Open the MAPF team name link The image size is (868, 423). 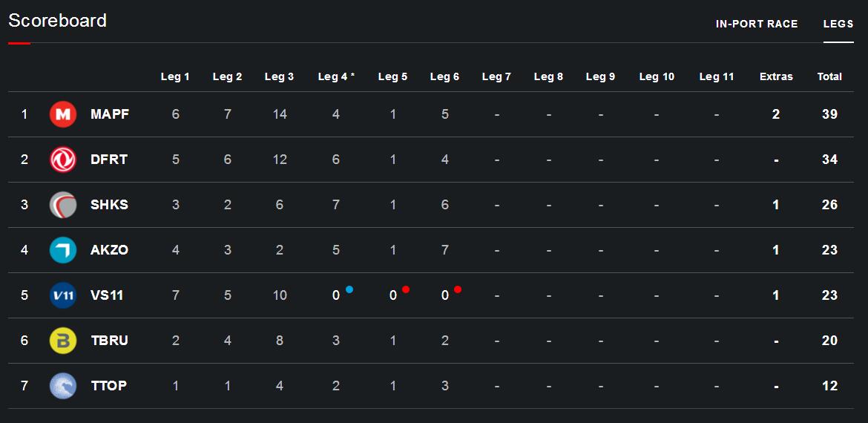[110, 114]
